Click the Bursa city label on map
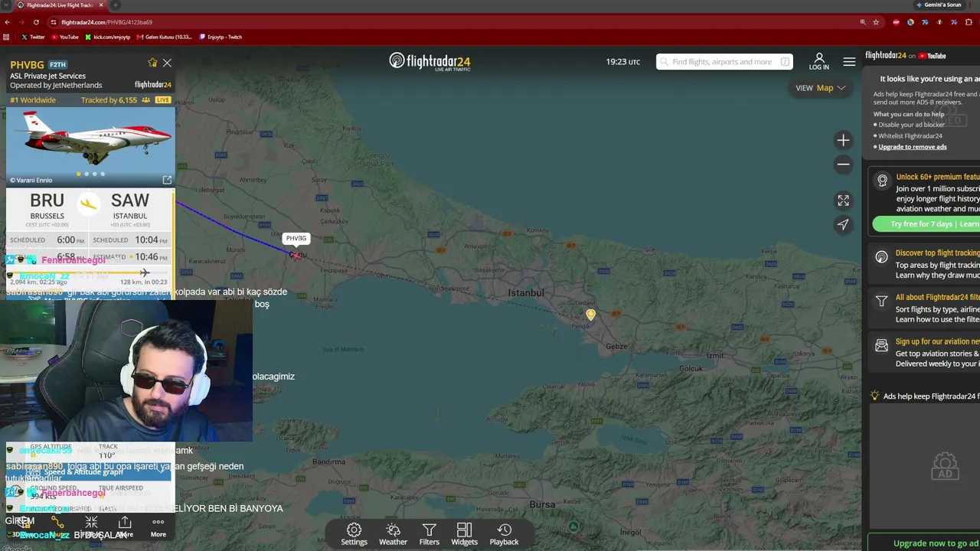The image size is (980, 551). point(542,504)
